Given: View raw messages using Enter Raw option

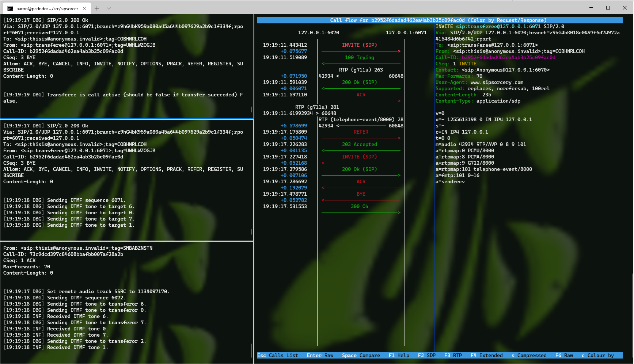Looking at the screenshot, I should [320, 355].
